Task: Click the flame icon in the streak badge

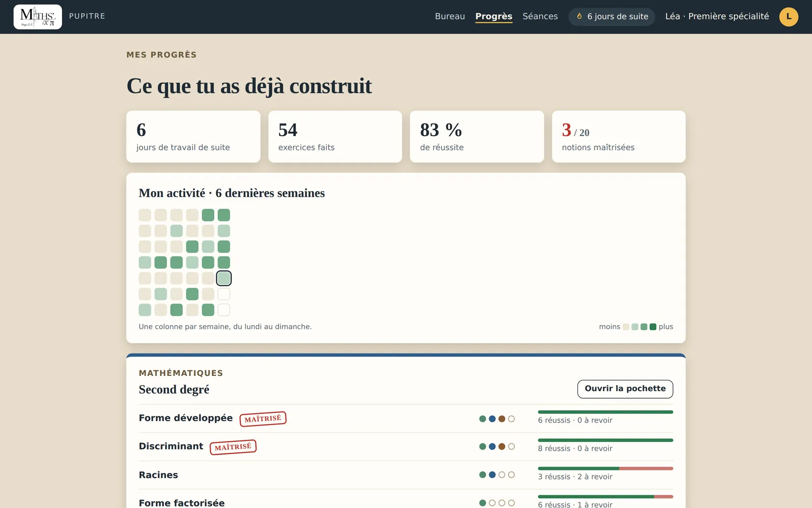Action: pyautogui.click(x=579, y=16)
